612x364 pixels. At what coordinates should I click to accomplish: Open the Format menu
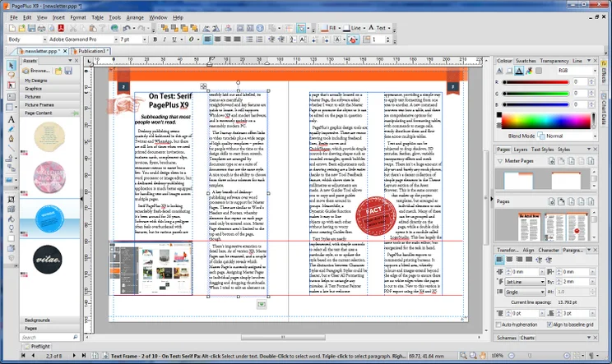point(78,17)
